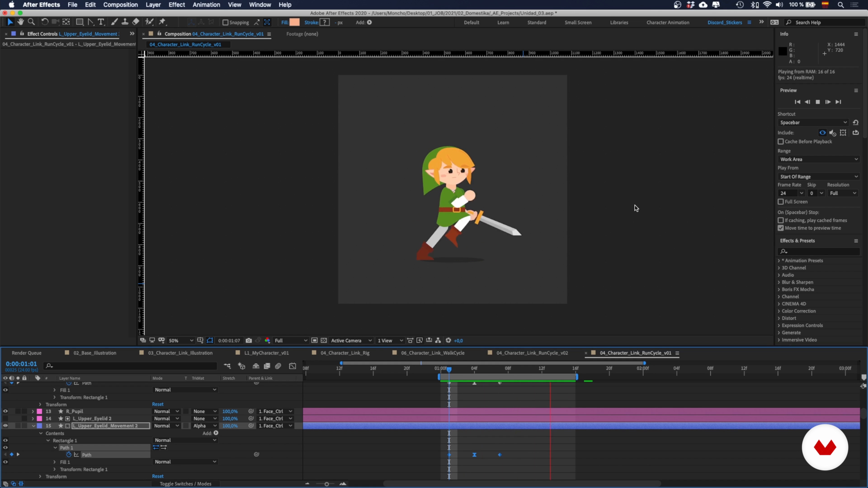Select the Rectangle shape tool

tap(80, 22)
